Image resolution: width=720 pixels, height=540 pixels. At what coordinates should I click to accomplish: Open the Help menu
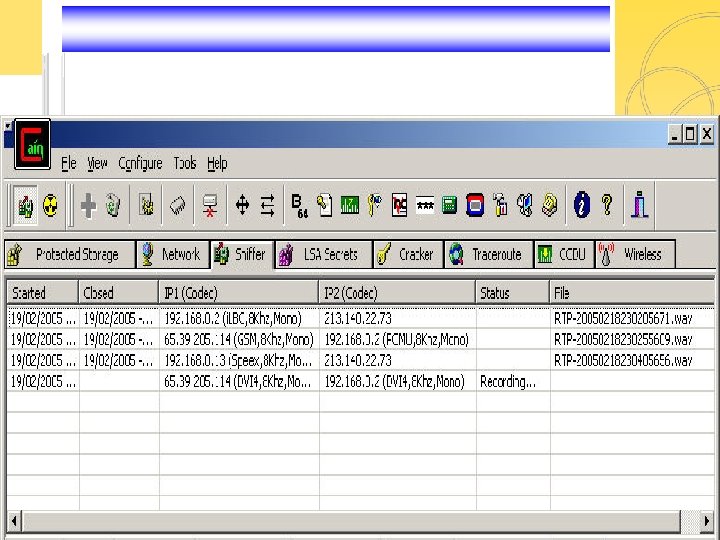click(217, 163)
